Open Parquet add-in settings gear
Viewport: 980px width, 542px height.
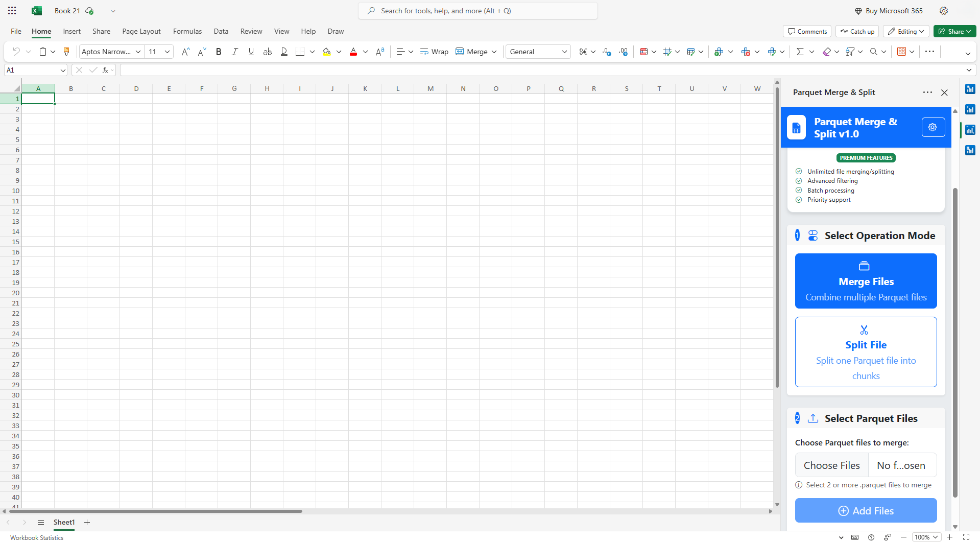point(933,127)
